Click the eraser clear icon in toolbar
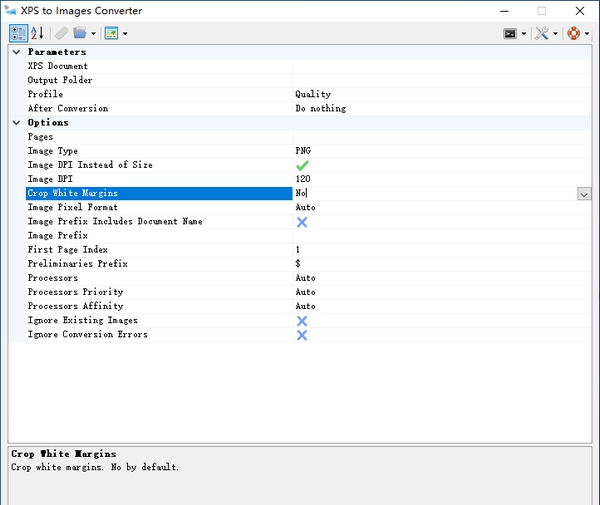 click(61, 33)
